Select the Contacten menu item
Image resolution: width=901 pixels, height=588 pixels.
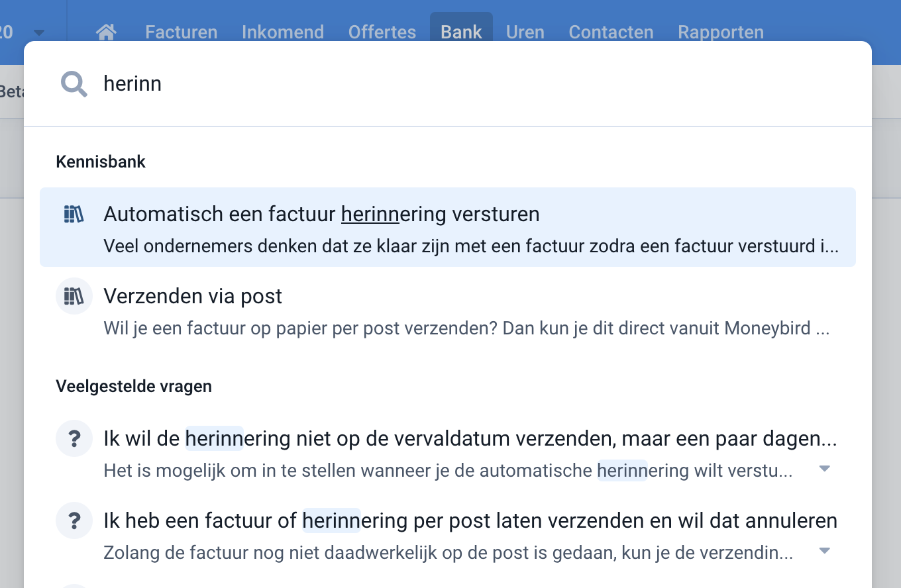click(610, 31)
